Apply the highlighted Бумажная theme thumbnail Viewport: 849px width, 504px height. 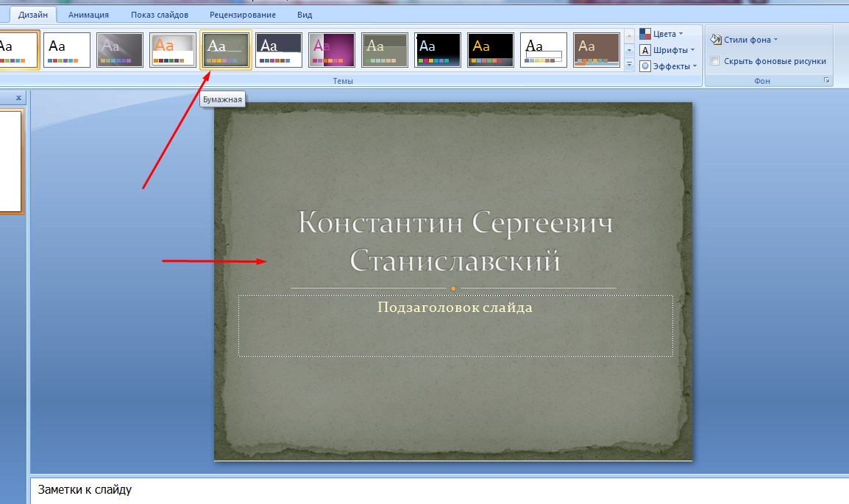226,50
